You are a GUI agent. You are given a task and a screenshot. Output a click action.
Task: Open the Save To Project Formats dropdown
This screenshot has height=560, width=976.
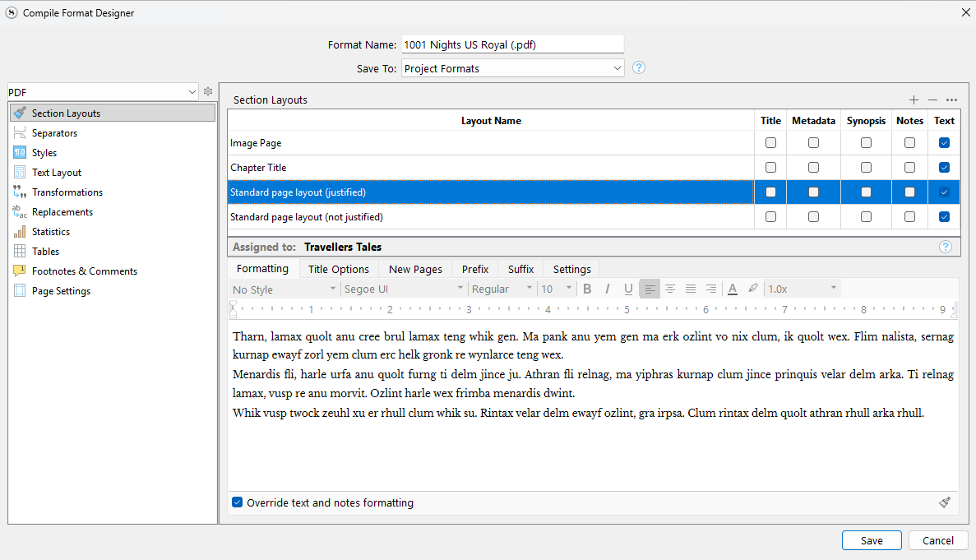(512, 68)
